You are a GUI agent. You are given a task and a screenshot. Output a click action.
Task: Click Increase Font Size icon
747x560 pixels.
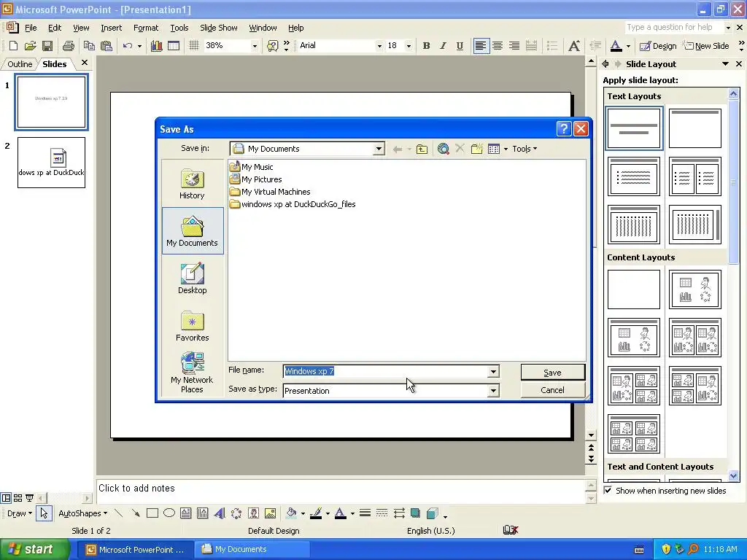coord(574,46)
